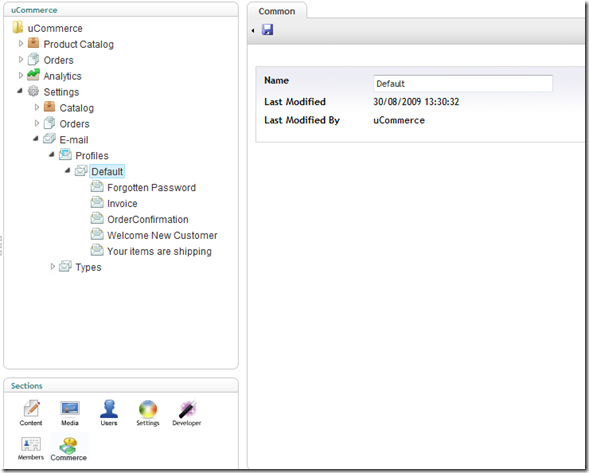Click the Settings gear icon in tree
Screen dimensions: 589x473
(33, 91)
